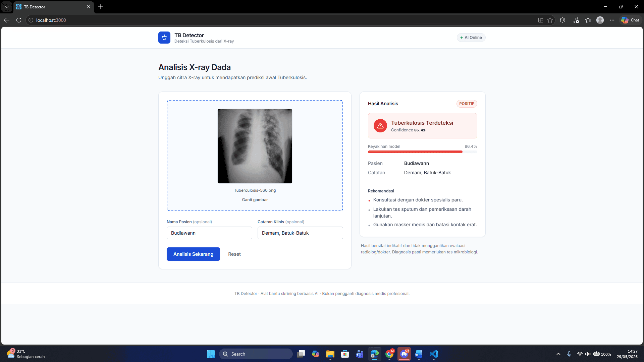
Task: Open the weather widget on taskbar
Action: pyautogui.click(x=26, y=354)
